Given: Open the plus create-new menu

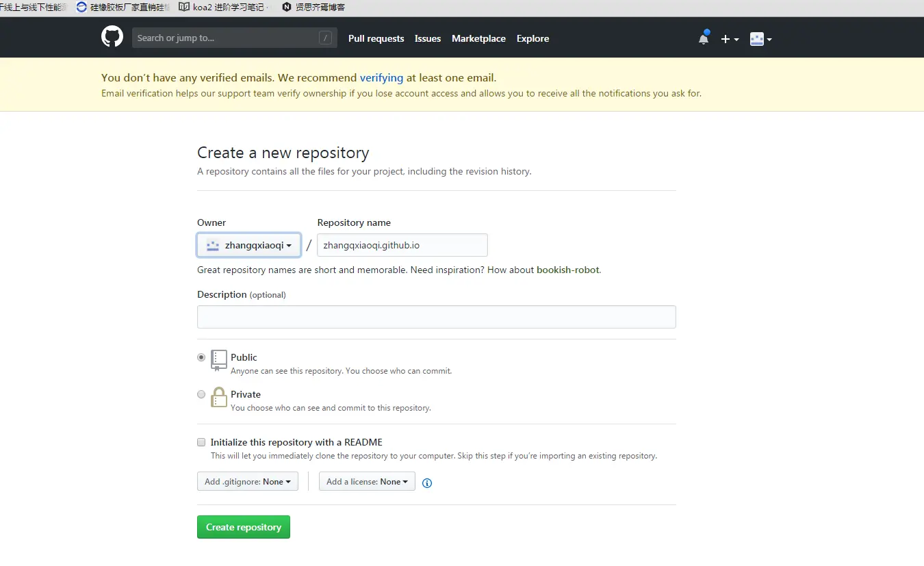Looking at the screenshot, I should (x=730, y=39).
